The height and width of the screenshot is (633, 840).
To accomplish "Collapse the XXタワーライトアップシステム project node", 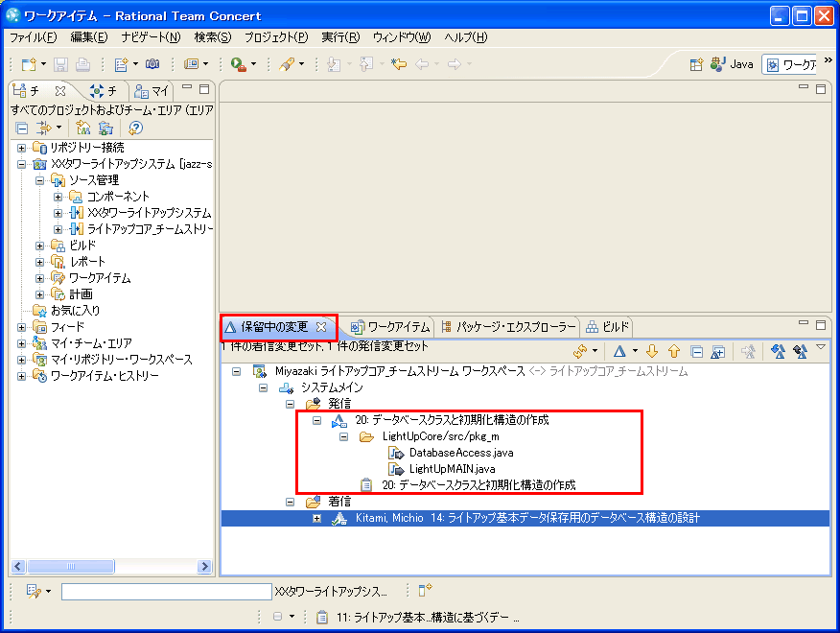I will (x=21, y=164).
